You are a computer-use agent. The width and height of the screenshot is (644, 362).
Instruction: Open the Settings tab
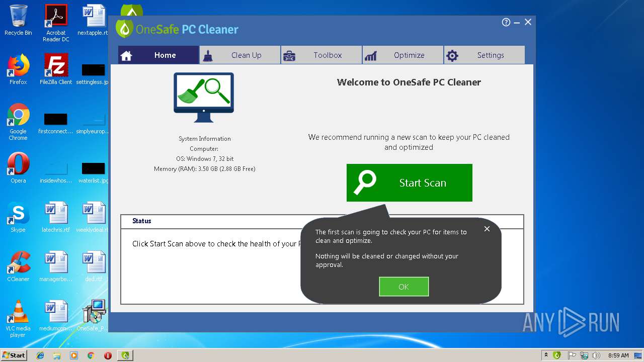point(485,55)
